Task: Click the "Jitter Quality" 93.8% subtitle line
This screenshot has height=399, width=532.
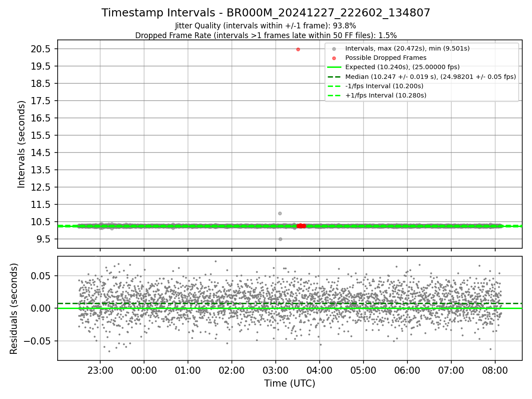Action: pyautogui.click(x=266, y=26)
